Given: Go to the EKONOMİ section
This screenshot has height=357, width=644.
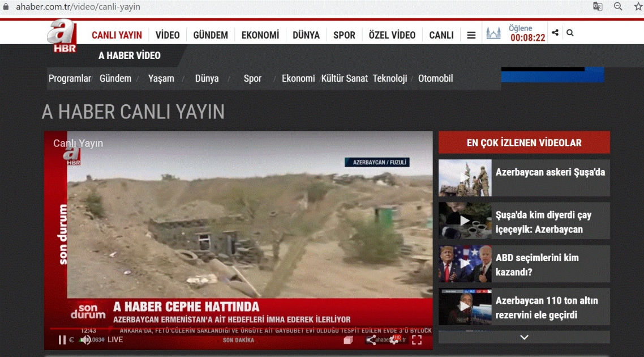Looking at the screenshot, I should (260, 35).
